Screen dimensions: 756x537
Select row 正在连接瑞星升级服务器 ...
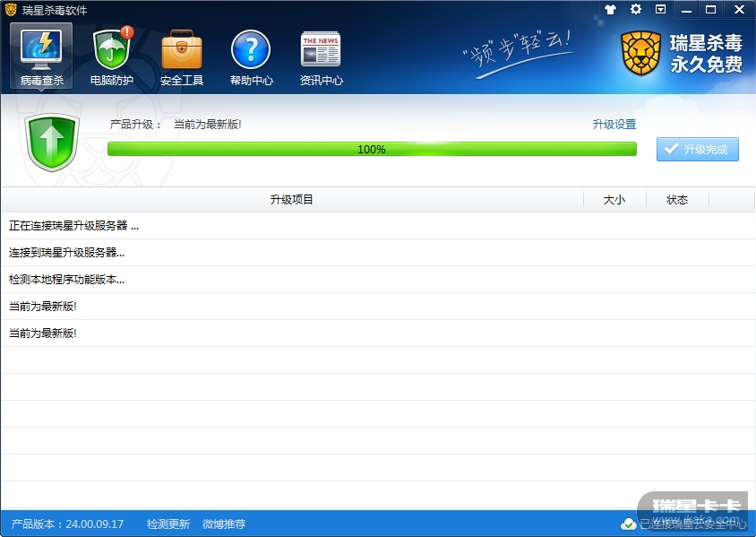[378, 226]
